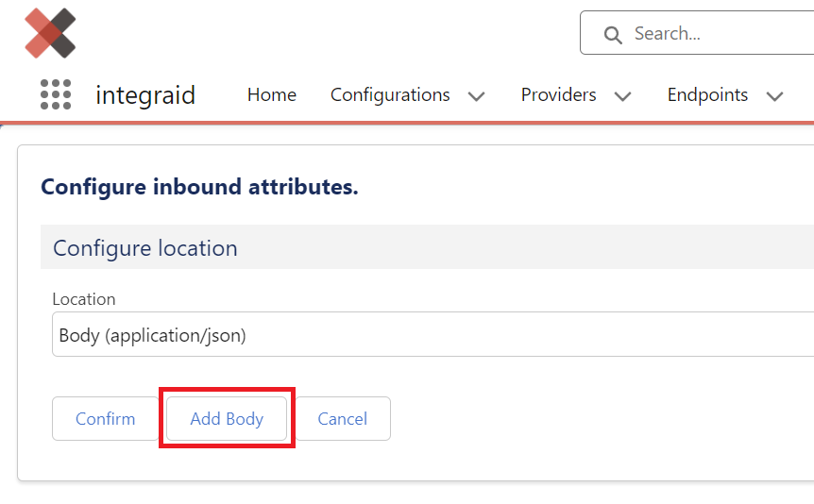Go to the Home tab
This screenshot has width=814, height=504.
click(x=272, y=95)
